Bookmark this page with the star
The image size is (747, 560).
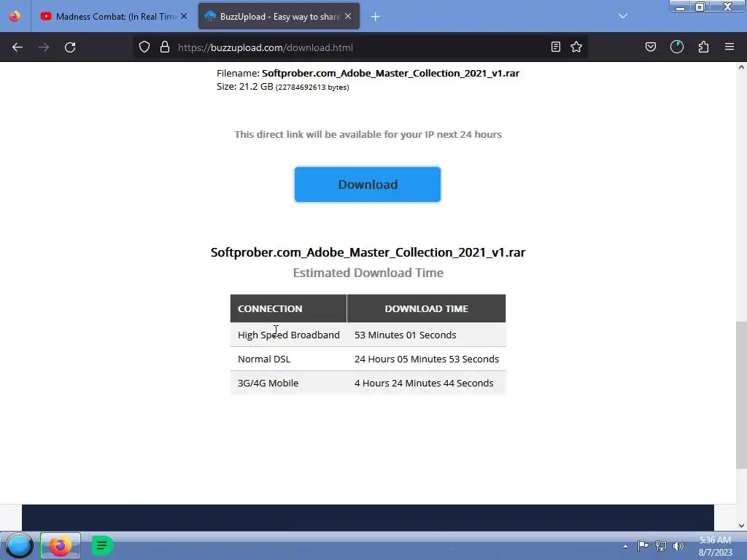[x=576, y=47]
